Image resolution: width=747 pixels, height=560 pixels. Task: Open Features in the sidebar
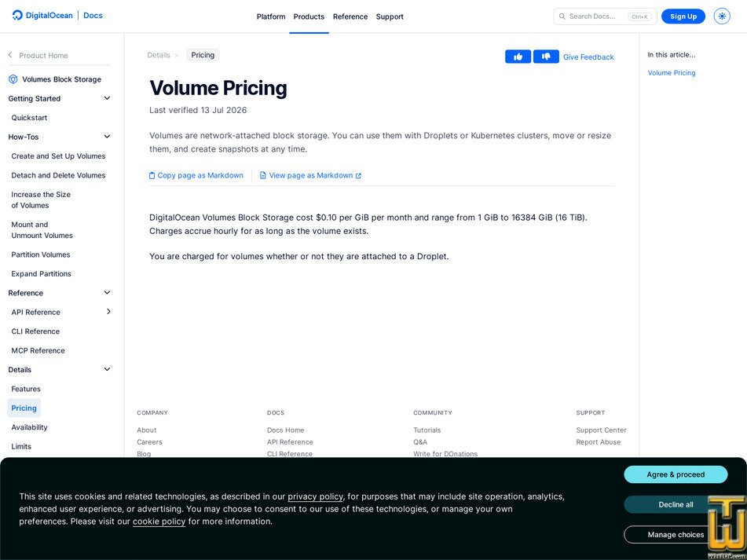(26, 389)
